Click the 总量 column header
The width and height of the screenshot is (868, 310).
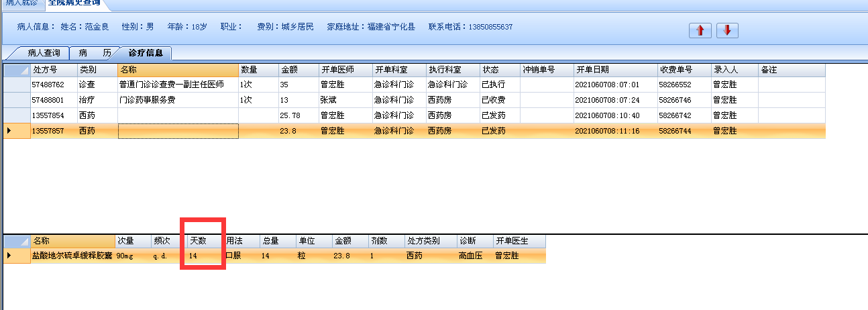click(278, 241)
